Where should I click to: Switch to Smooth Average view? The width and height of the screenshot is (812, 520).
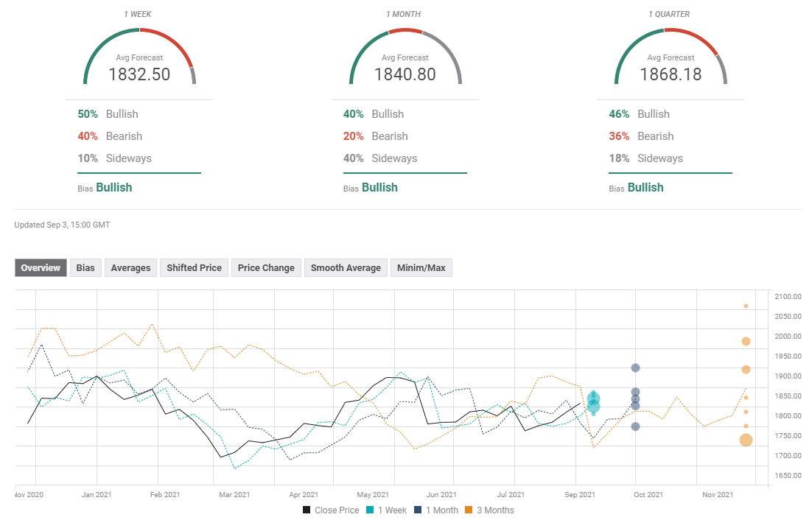coord(346,268)
